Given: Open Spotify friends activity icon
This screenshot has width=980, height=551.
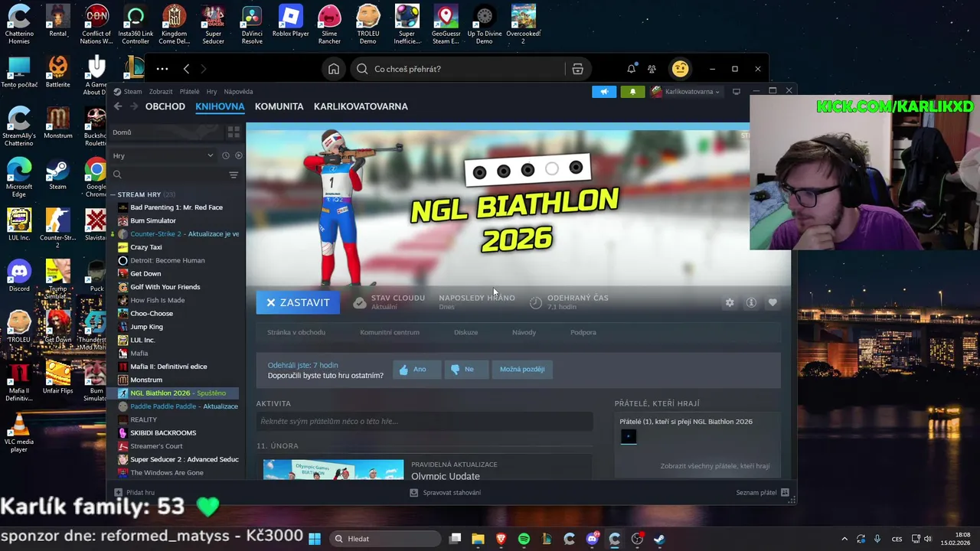Looking at the screenshot, I should point(652,69).
